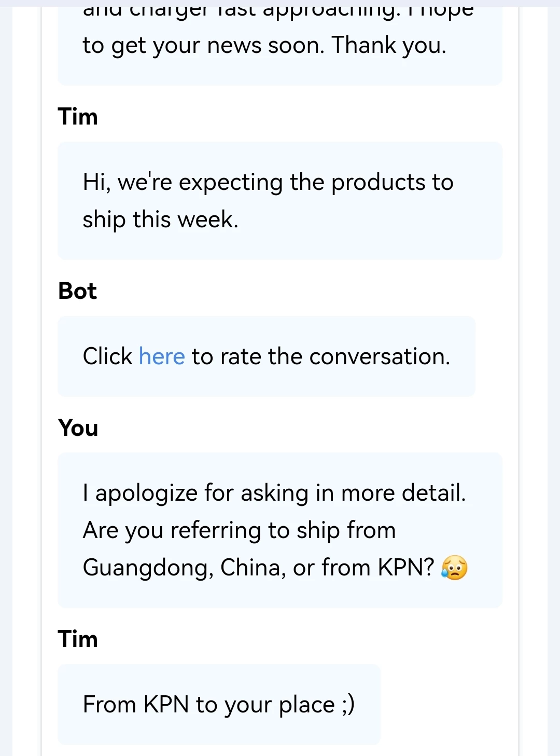This screenshot has height=756, width=560.
Task: Select the "You" sender name
Action: [78, 428]
